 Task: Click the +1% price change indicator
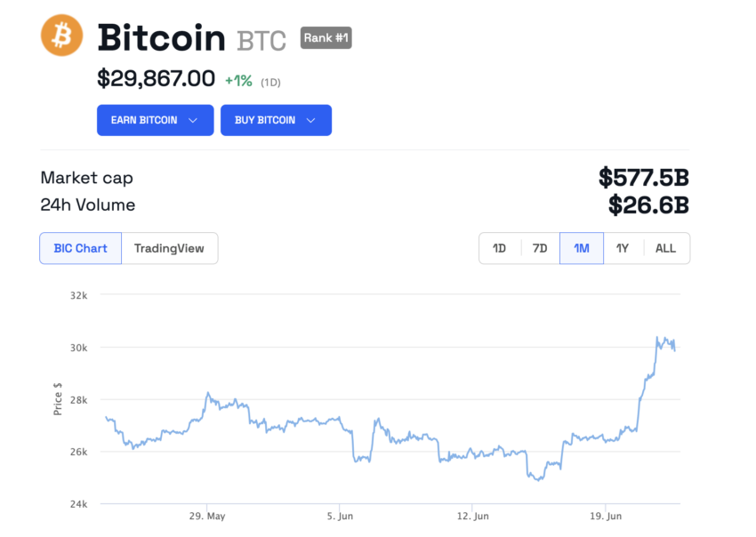point(238,80)
